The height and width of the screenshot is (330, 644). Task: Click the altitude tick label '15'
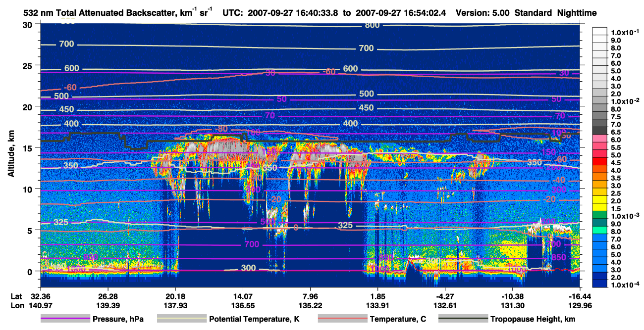[x=28, y=147]
